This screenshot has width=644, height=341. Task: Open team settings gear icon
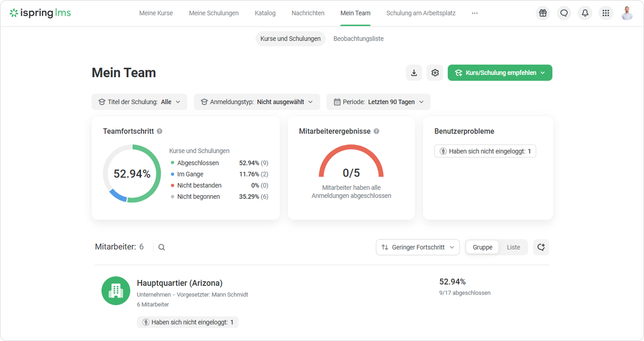click(435, 73)
